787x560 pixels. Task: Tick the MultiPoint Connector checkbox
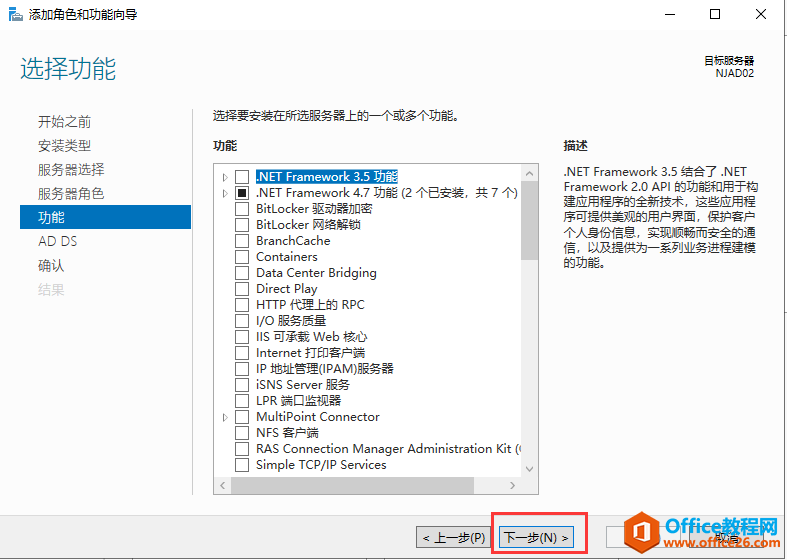tap(242, 417)
